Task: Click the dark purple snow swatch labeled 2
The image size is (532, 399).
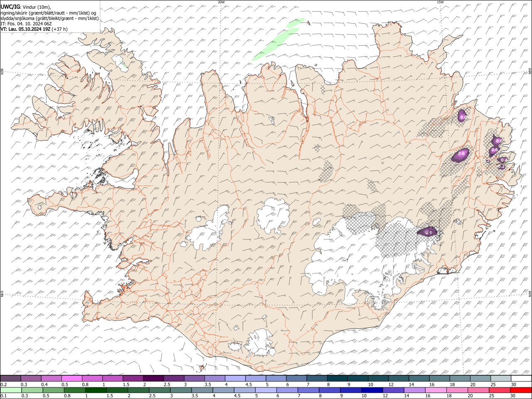Action: 153,378
